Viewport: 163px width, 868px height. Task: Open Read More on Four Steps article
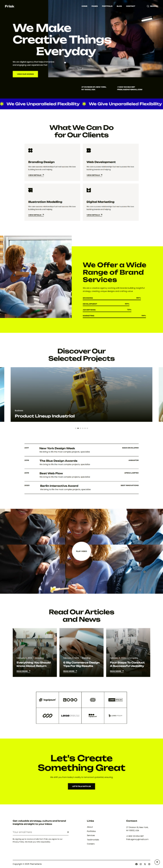click(x=116, y=671)
